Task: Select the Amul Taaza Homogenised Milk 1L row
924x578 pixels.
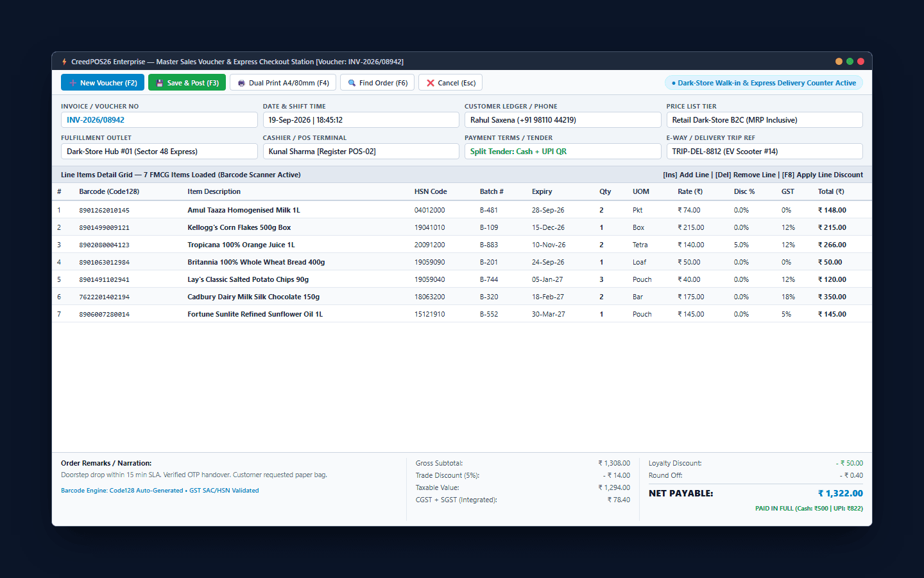Action: pyautogui.click(x=462, y=210)
